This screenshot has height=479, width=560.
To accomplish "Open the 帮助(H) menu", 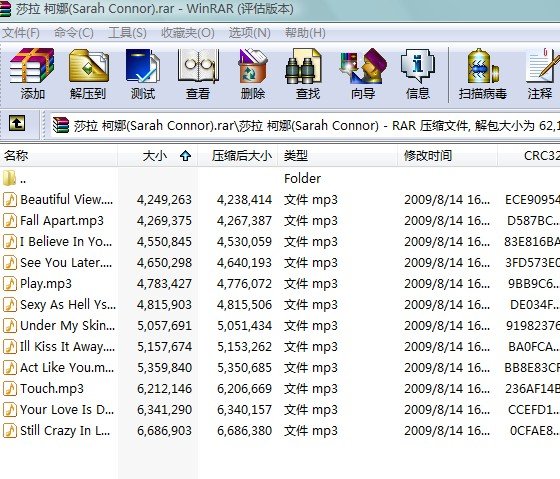I will point(305,33).
